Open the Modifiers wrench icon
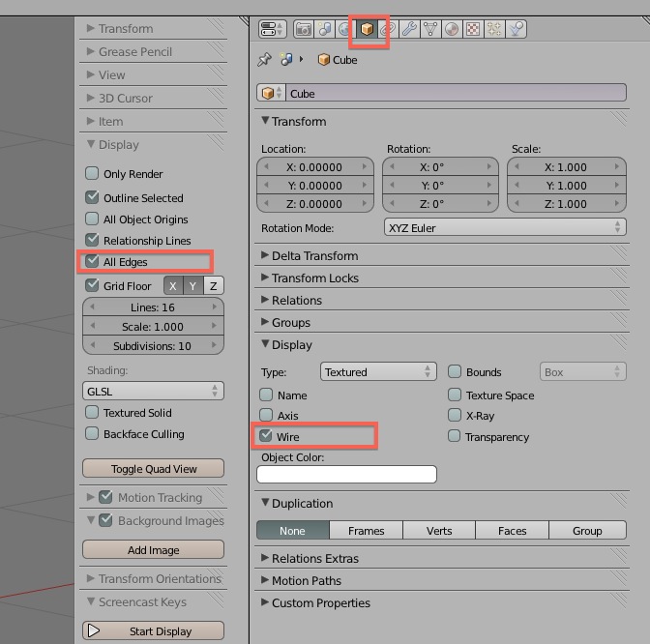The image size is (650, 644). [409, 29]
